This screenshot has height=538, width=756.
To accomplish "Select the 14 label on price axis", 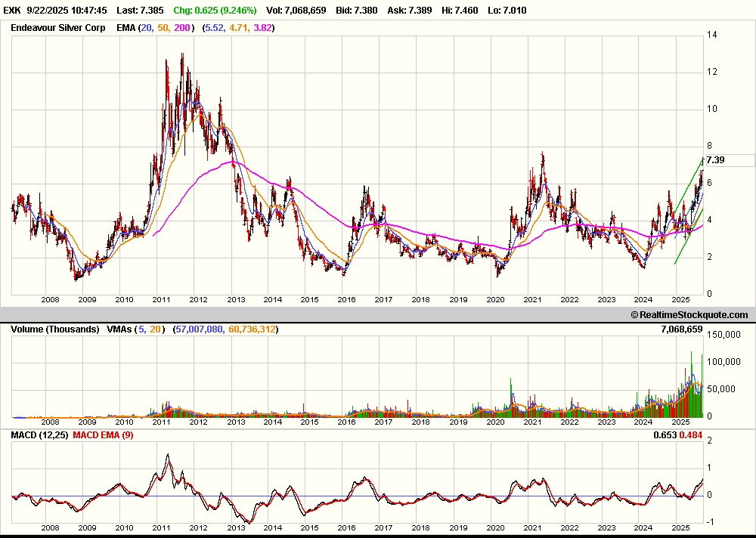I will point(711,35).
